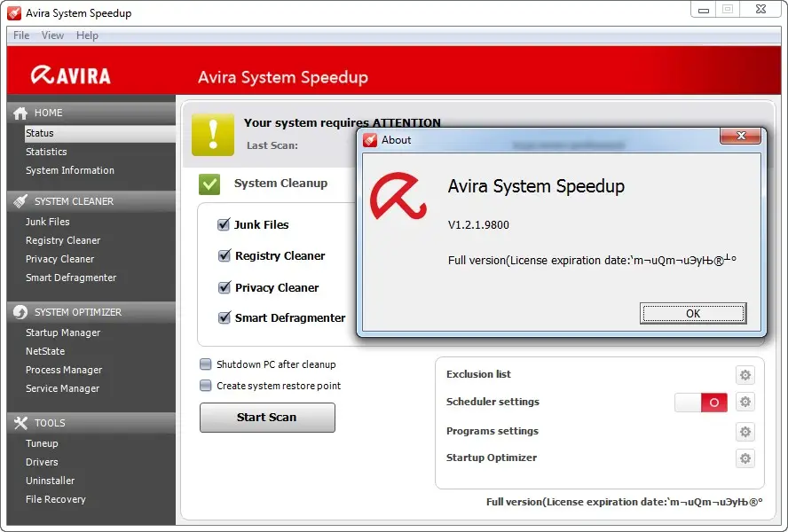The width and height of the screenshot is (788, 532).
Task: Click the license expiration text at window bottom
Action: [624, 502]
